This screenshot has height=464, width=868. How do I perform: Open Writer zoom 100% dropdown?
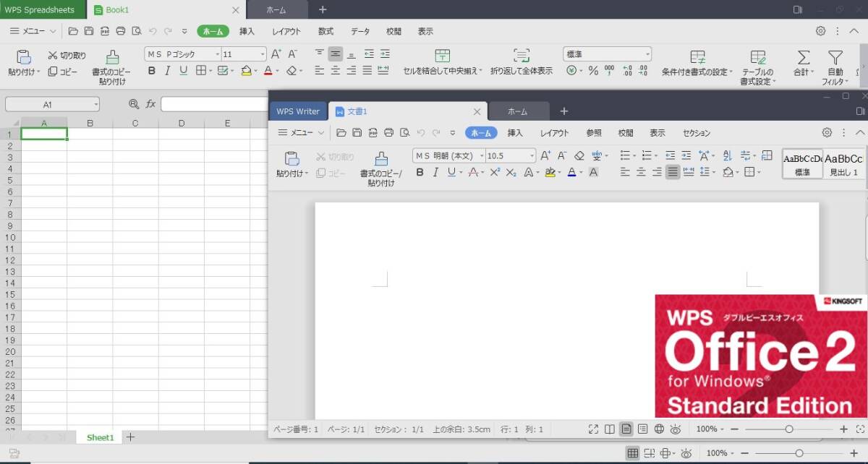(723, 429)
